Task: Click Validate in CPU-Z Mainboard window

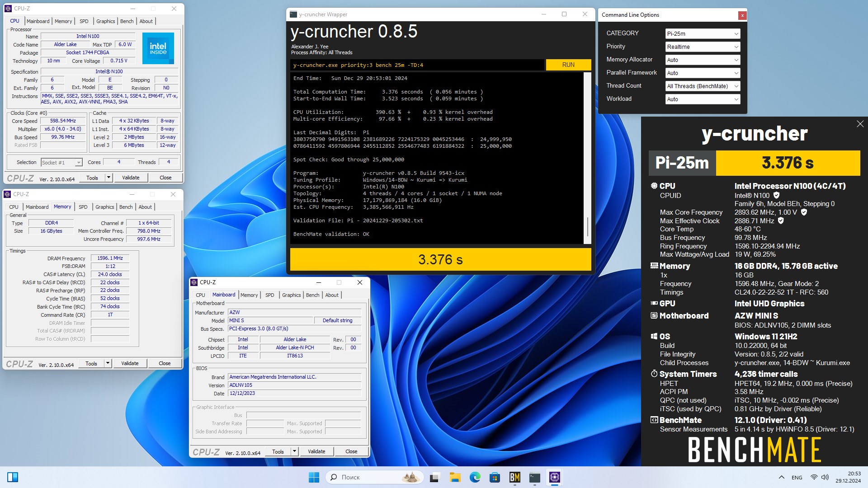Action: [316, 451]
